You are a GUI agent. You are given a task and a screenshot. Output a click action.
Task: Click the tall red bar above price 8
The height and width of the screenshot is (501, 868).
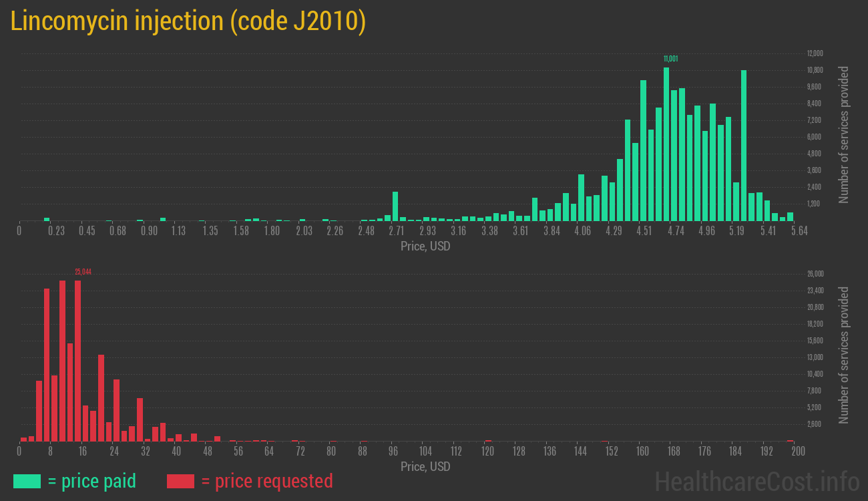(47, 365)
